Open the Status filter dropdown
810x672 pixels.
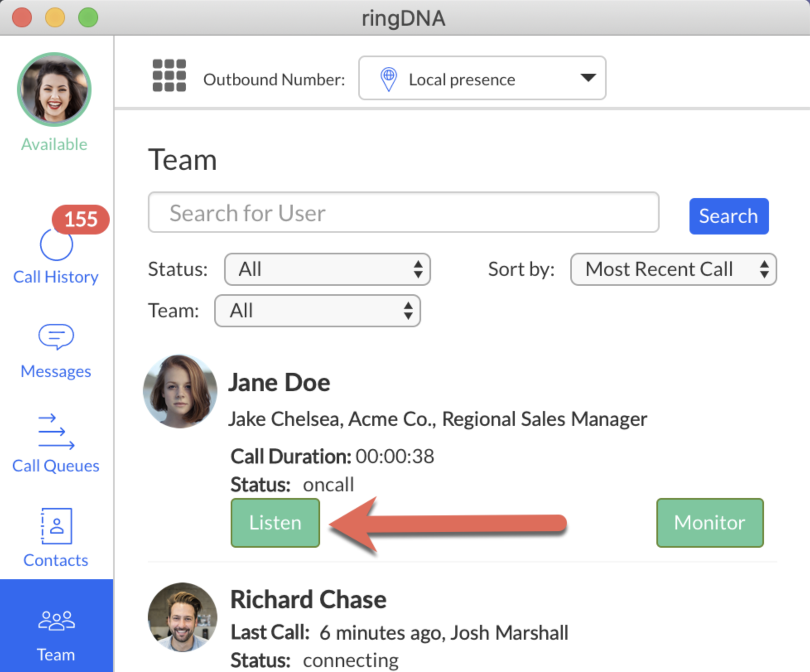click(327, 269)
